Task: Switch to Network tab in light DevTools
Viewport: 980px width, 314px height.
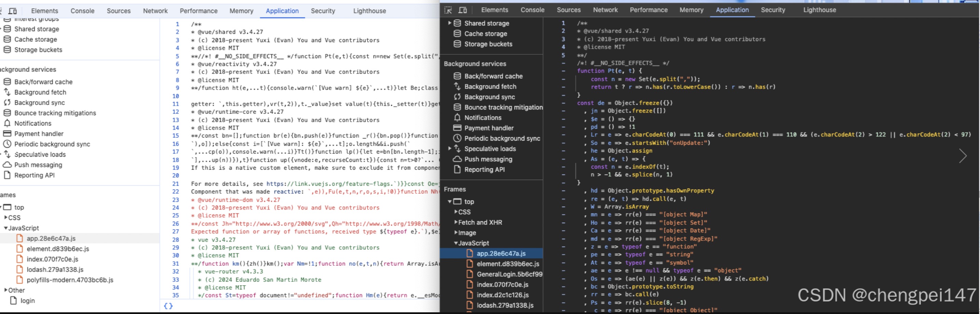Action: pyautogui.click(x=155, y=11)
